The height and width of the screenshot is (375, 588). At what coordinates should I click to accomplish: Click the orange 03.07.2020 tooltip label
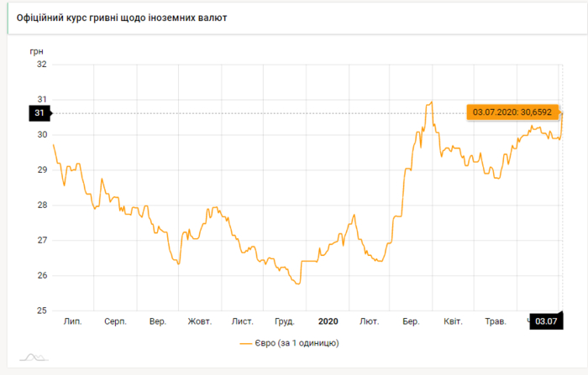point(513,112)
